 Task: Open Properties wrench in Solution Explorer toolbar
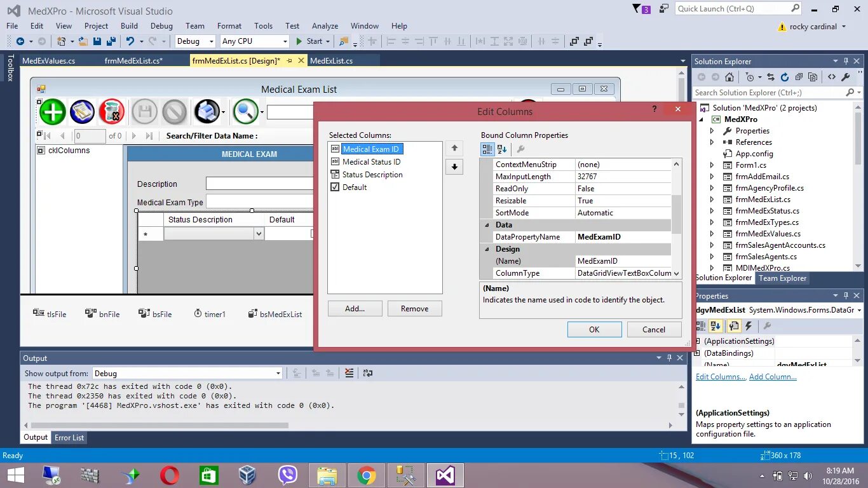coord(845,77)
